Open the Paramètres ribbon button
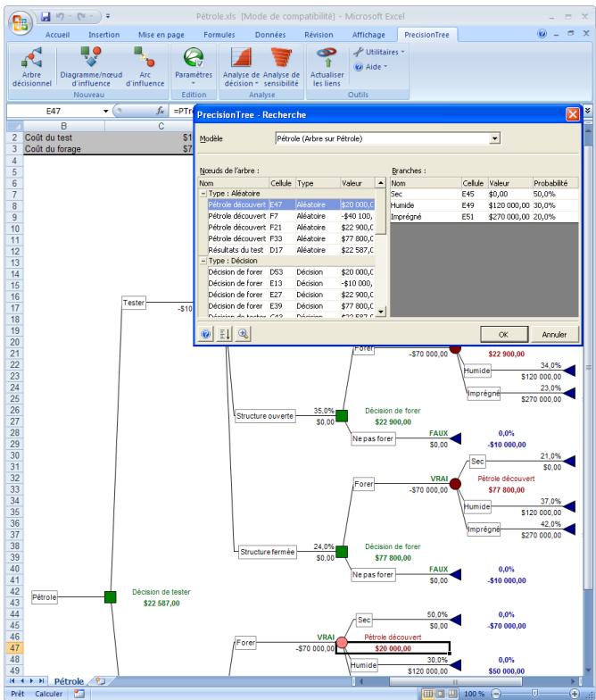 193,66
